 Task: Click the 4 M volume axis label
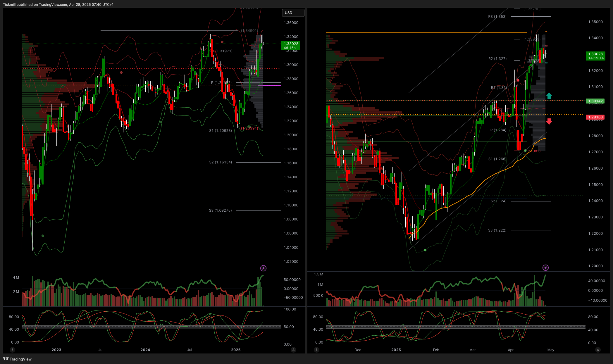coord(16,277)
